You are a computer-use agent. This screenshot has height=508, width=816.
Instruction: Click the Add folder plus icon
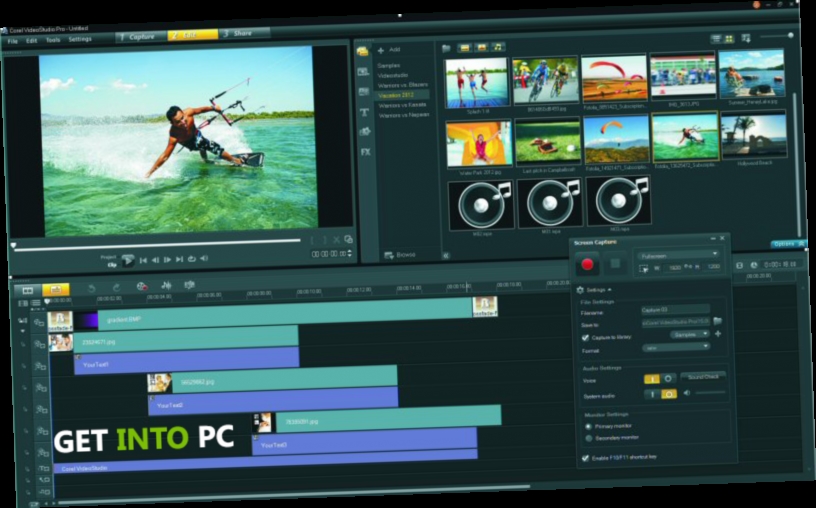point(381,50)
